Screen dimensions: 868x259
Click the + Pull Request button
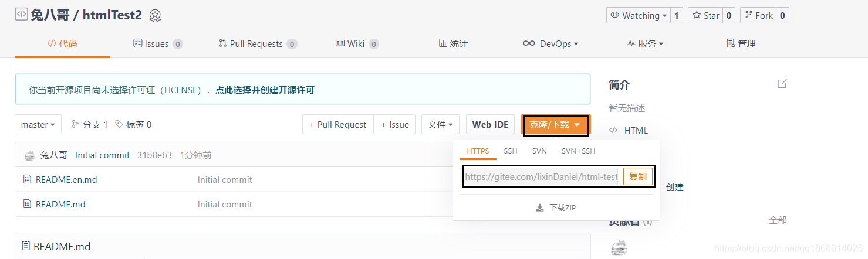338,124
